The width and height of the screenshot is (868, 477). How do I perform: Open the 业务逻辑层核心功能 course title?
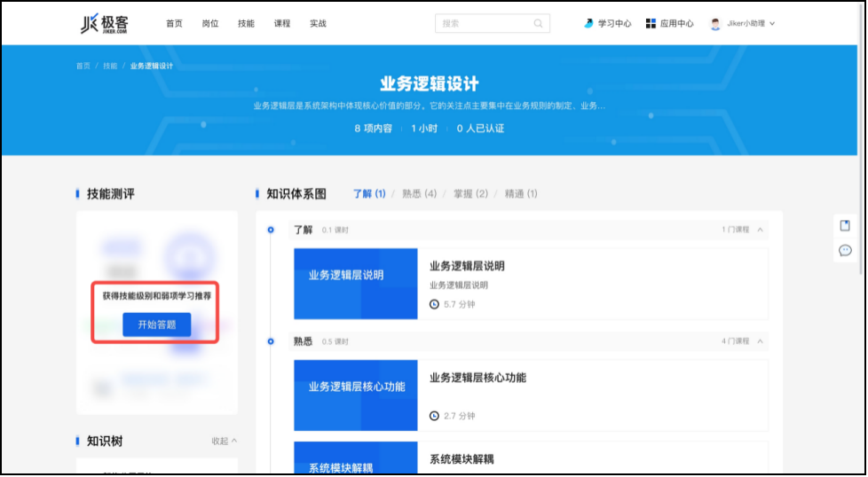pos(477,378)
